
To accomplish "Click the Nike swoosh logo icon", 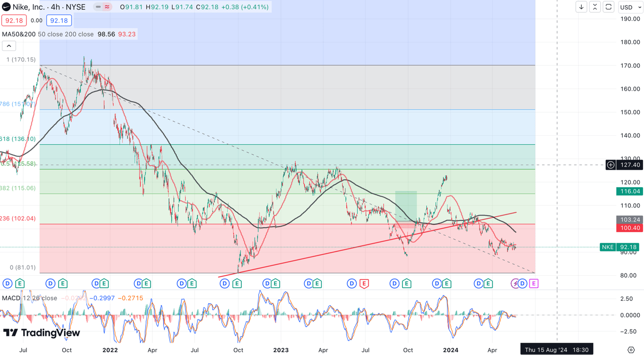I will 7,7.
